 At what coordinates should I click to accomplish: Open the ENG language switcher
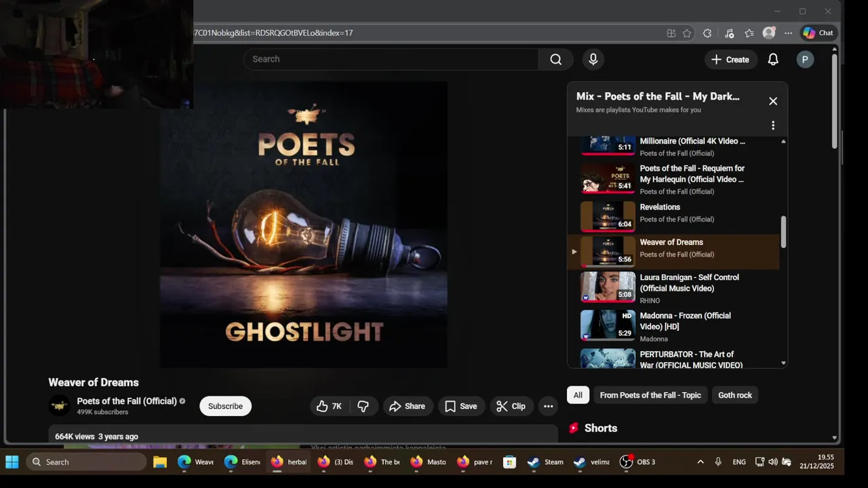[x=739, y=462]
